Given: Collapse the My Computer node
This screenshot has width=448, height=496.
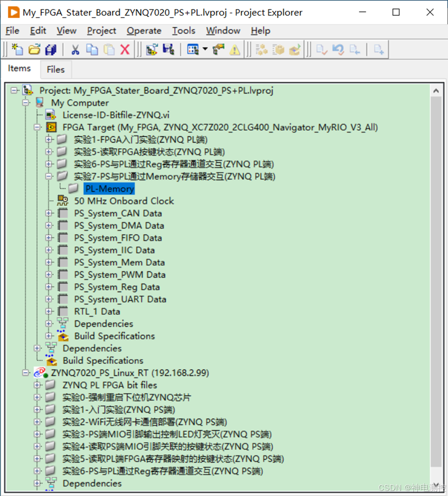Looking at the screenshot, I should click(25, 103).
